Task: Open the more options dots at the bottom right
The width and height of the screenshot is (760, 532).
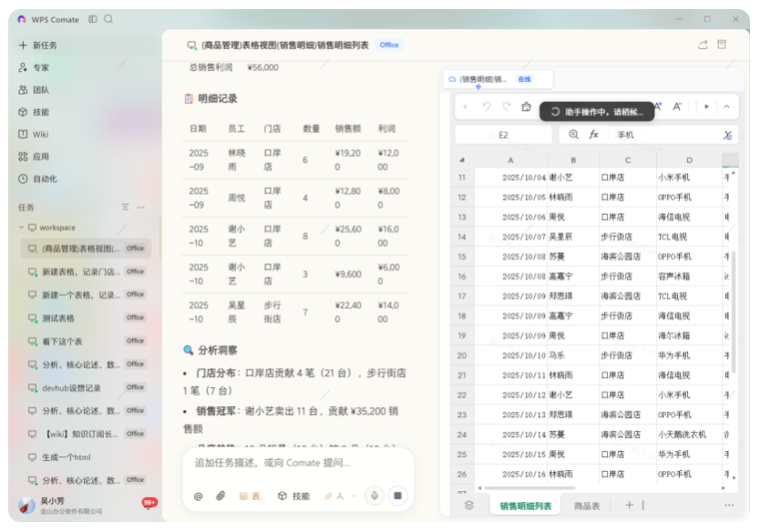Action: pos(729,506)
